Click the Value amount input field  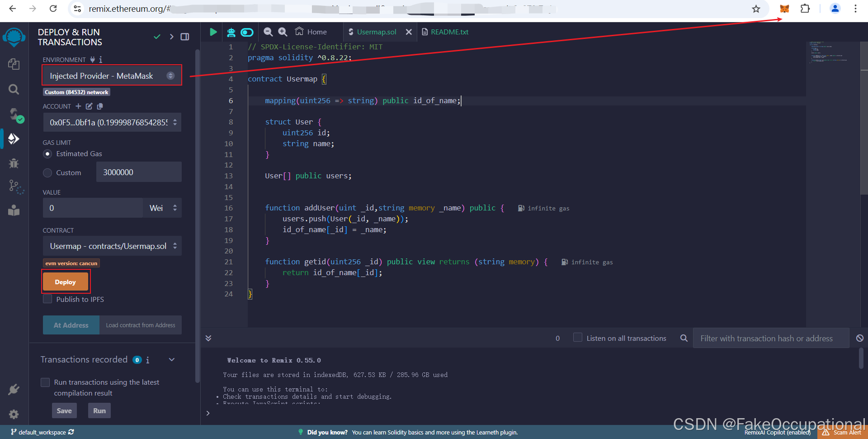(x=93, y=208)
